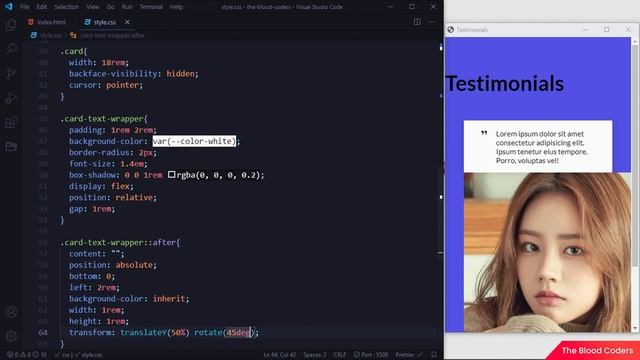Open the Manage gear icon
Image resolution: width=640 pixels, height=360 pixels.
11,336
